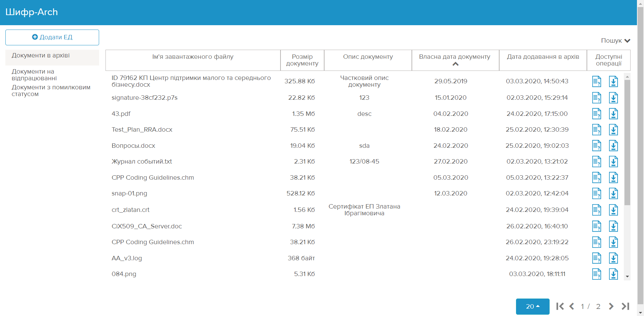Click size cell 325.88 Кб
The height and width of the screenshot is (316, 644).
[300, 81]
